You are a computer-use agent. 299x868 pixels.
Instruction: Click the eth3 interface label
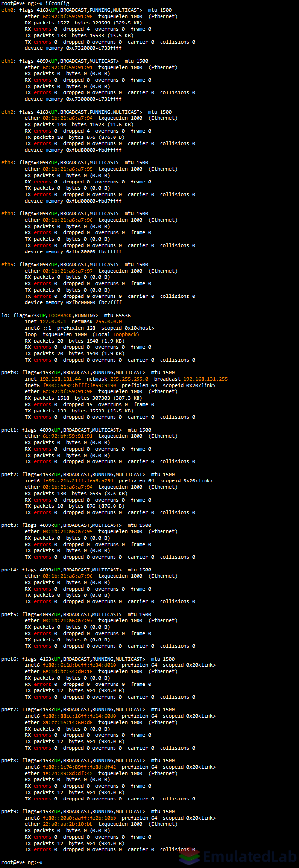click(x=7, y=162)
